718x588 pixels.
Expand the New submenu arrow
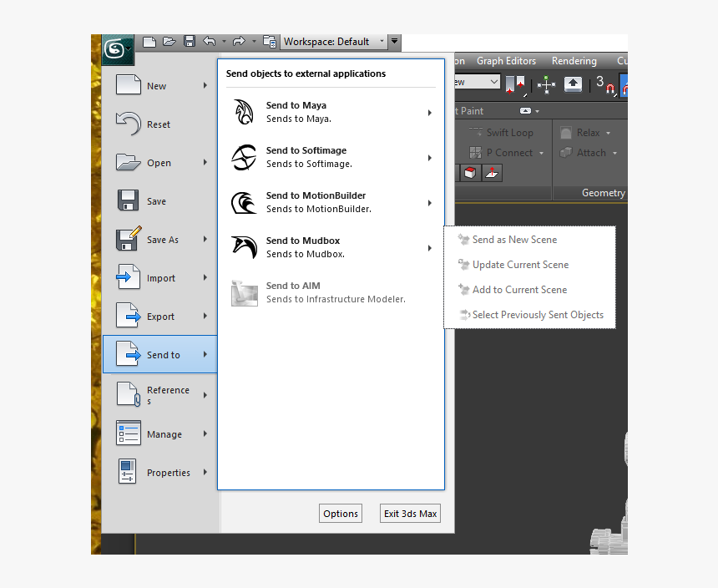(x=205, y=85)
